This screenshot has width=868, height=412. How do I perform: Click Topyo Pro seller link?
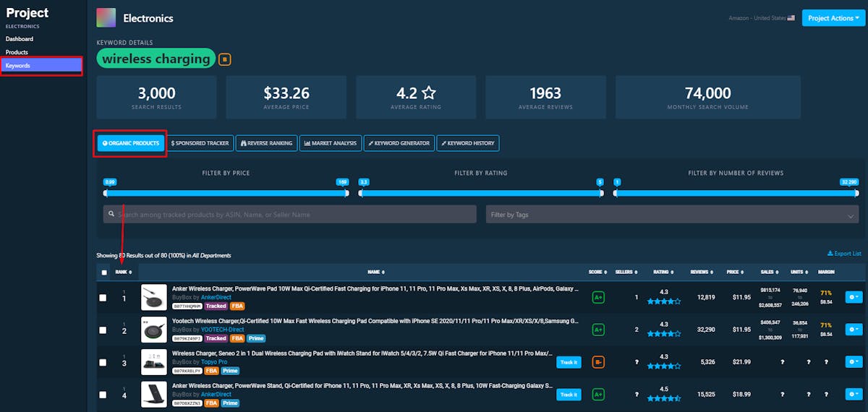215,362
